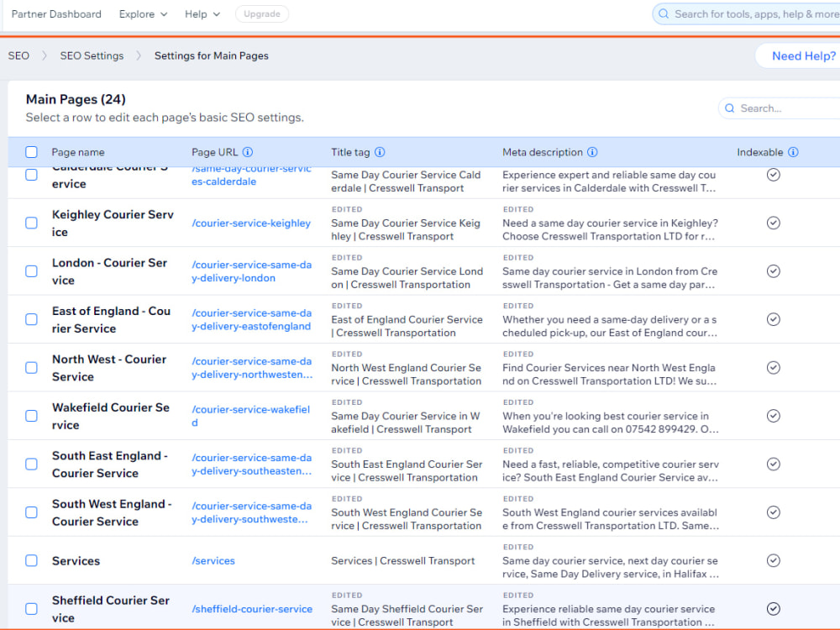The image size is (840, 630).
Task: Open the eastofengland delivery URL link
Action: coord(252,319)
